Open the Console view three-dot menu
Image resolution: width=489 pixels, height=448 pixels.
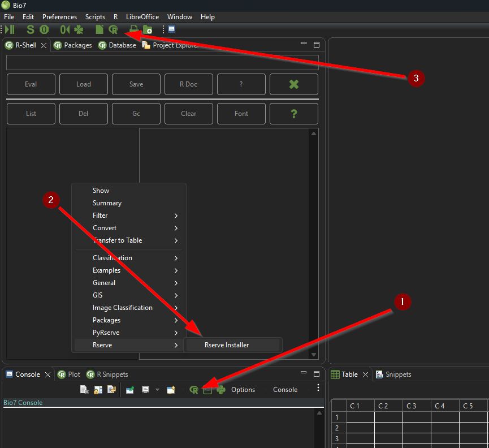[x=318, y=387]
